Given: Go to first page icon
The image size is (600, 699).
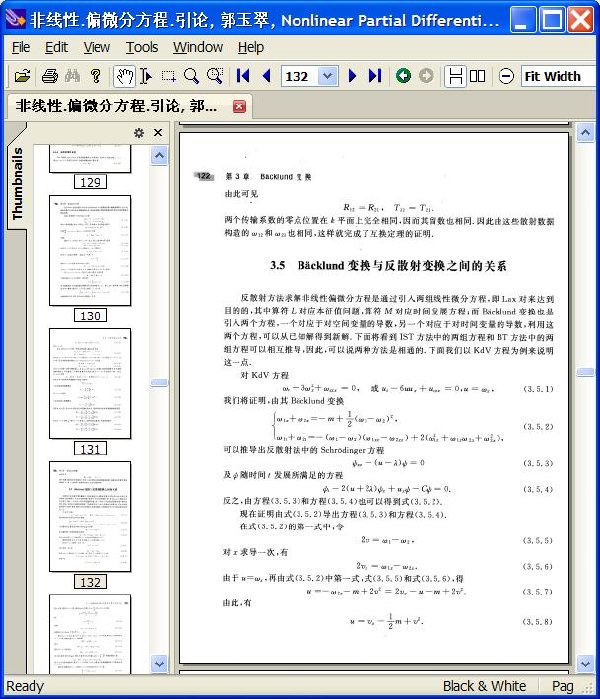Looking at the screenshot, I should [x=243, y=76].
